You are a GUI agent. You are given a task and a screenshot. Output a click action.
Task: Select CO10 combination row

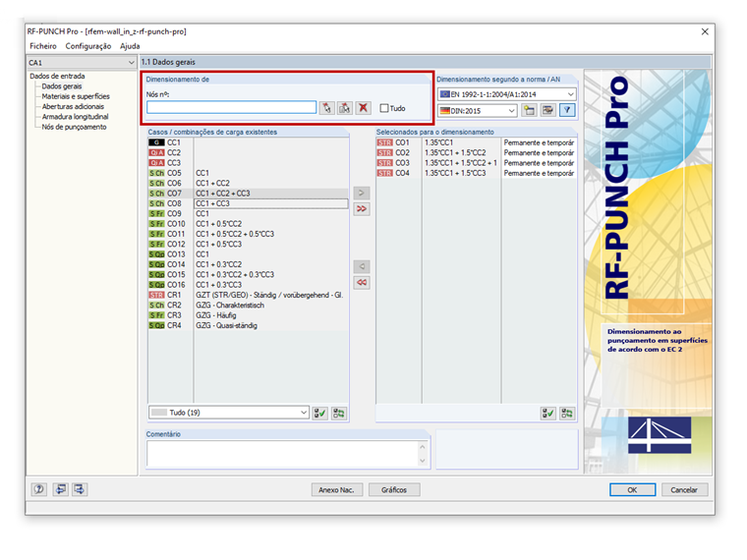pyautogui.click(x=248, y=224)
